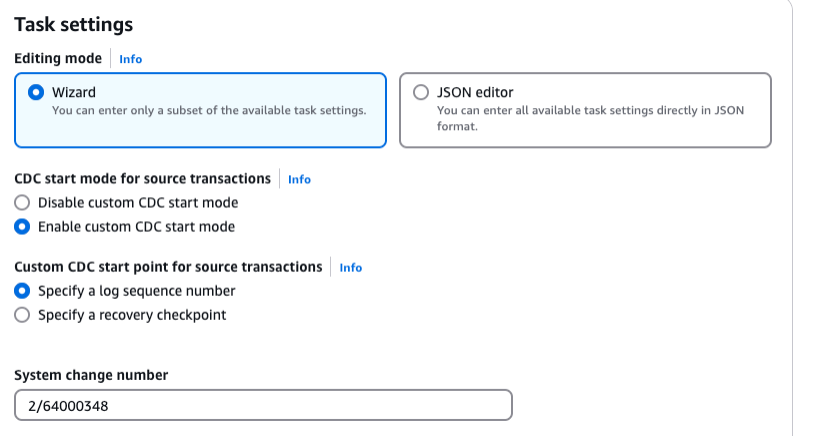Click the 'JSON editor' title text in tile

pyautogui.click(x=475, y=92)
